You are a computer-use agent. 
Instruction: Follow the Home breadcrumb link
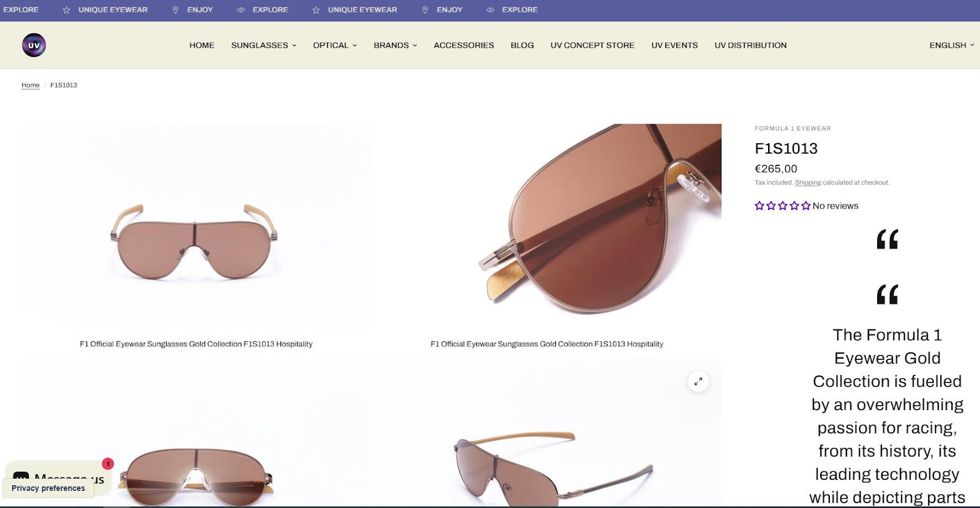tap(31, 85)
